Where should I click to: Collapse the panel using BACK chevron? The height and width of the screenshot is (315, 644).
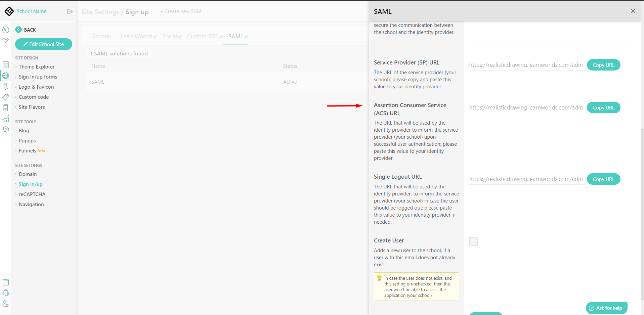tap(18, 30)
